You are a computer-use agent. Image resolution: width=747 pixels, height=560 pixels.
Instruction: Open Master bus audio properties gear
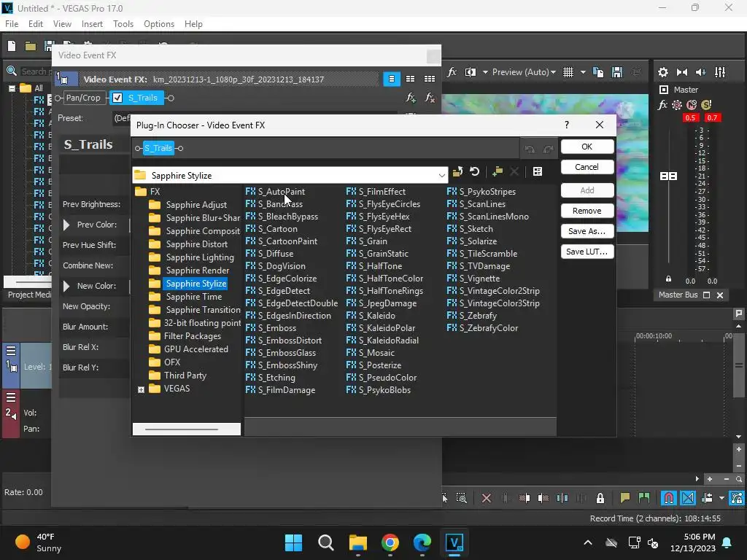(662, 72)
